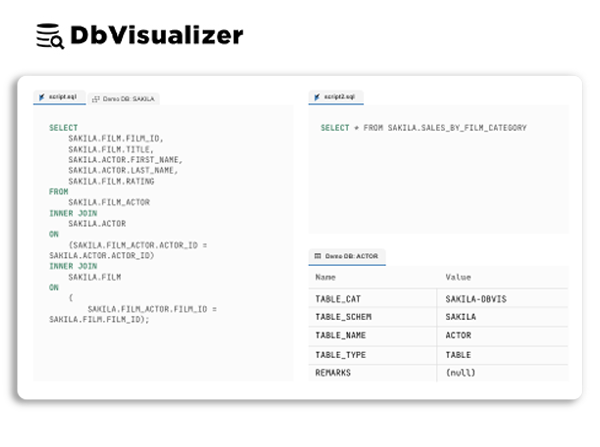Click the script.sql tab's script icon
600x447 pixels.
(41, 97)
